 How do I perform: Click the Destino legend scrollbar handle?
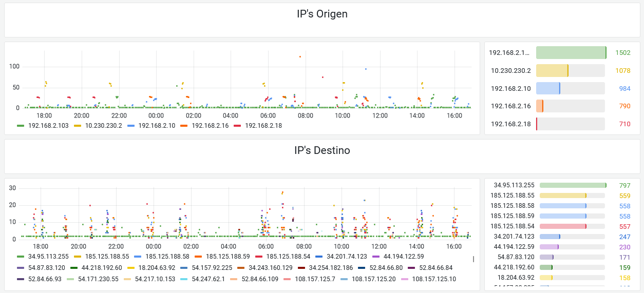(473, 259)
